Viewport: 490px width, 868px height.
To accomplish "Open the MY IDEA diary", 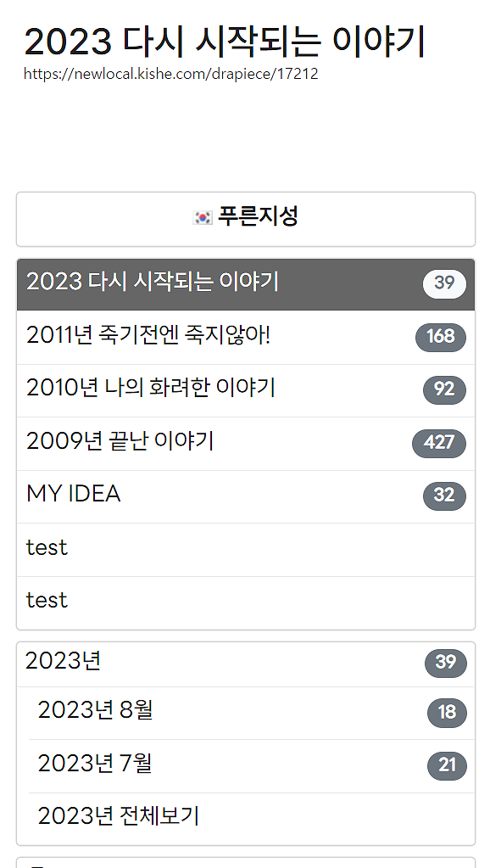I will [x=246, y=496].
